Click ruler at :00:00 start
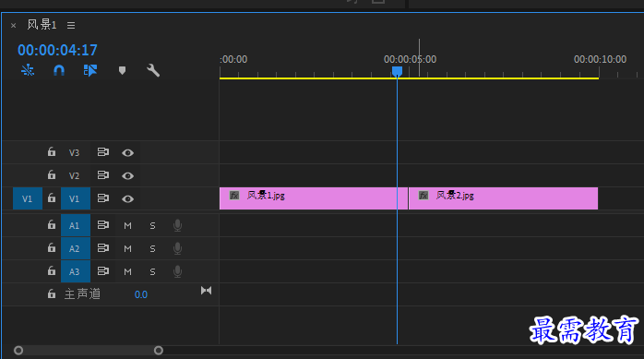Viewport: 644px width, 359px height. [233, 59]
